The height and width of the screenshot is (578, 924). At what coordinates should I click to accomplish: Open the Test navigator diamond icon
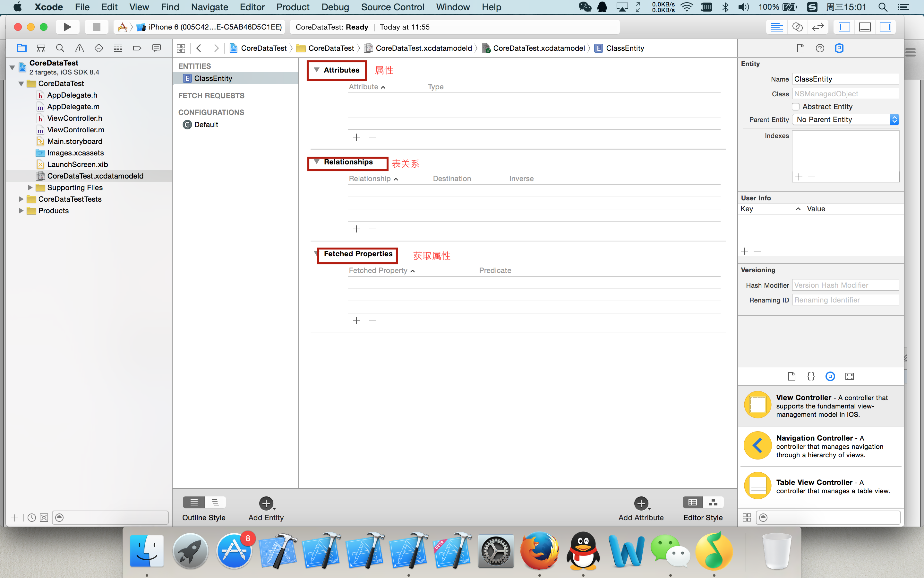[x=98, y=48]
